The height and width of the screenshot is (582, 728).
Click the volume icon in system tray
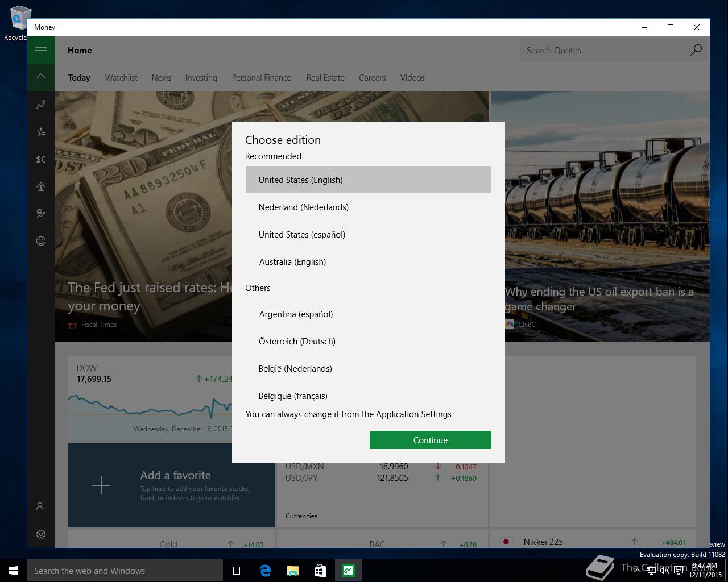pyautogui.click(x=664, y=571)
